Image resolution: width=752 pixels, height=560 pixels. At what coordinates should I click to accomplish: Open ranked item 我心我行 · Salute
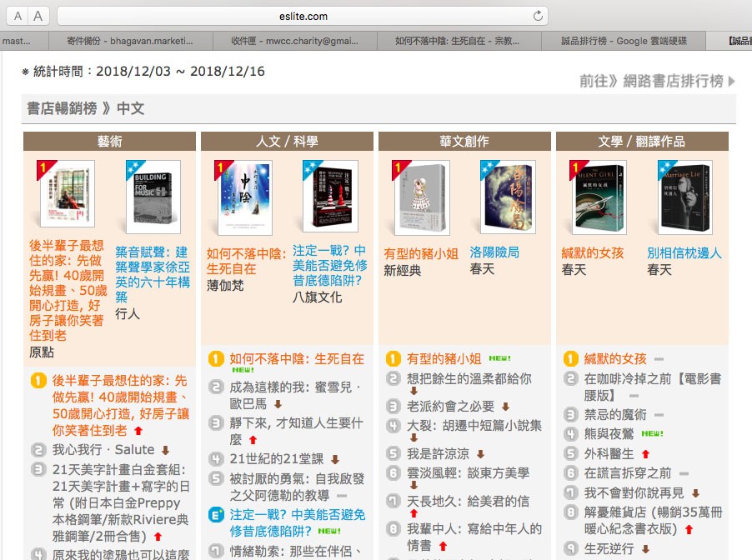click(103, 450)
